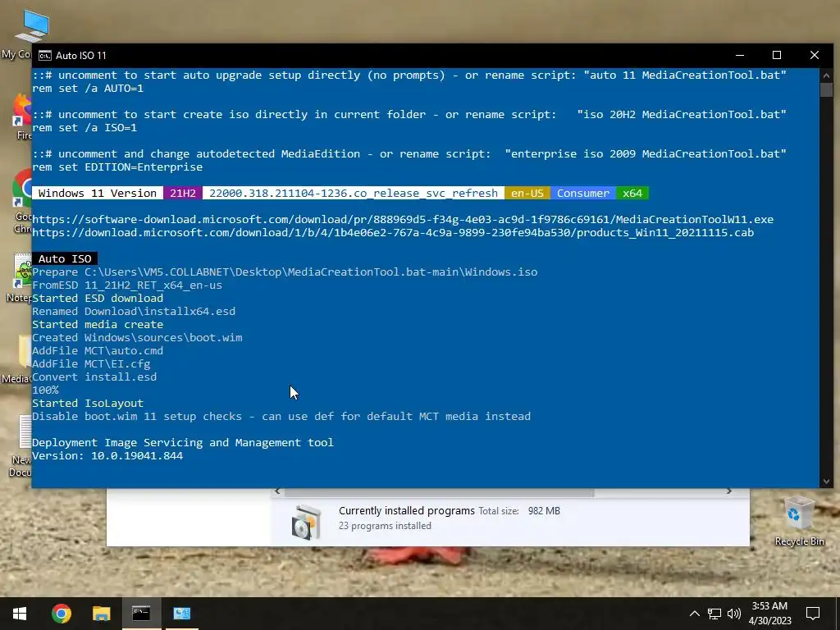
Task: Switch to the Command Prompt taskbar button
Action: pos(141,614)
